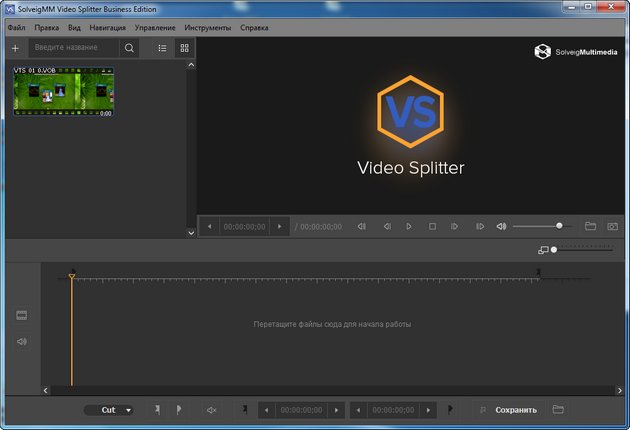Take a snapshot with the camera icon
The image size is (630, 430).
pos(612,227)
